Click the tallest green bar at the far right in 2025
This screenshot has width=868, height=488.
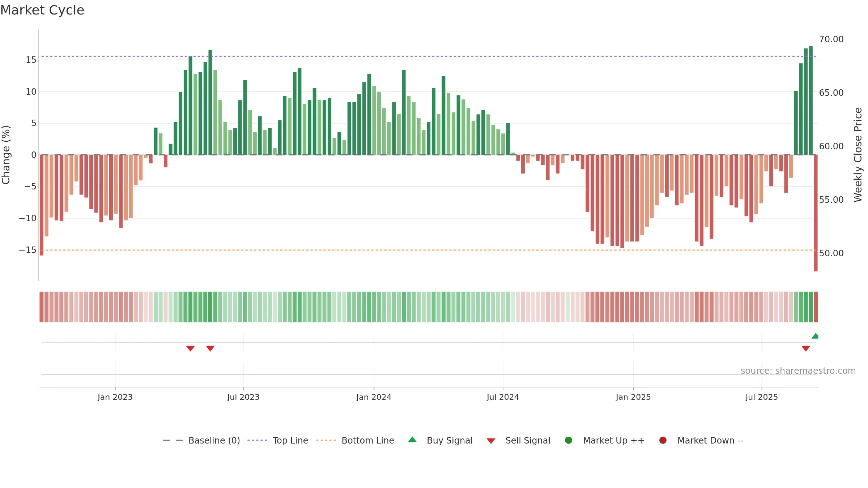811,100
